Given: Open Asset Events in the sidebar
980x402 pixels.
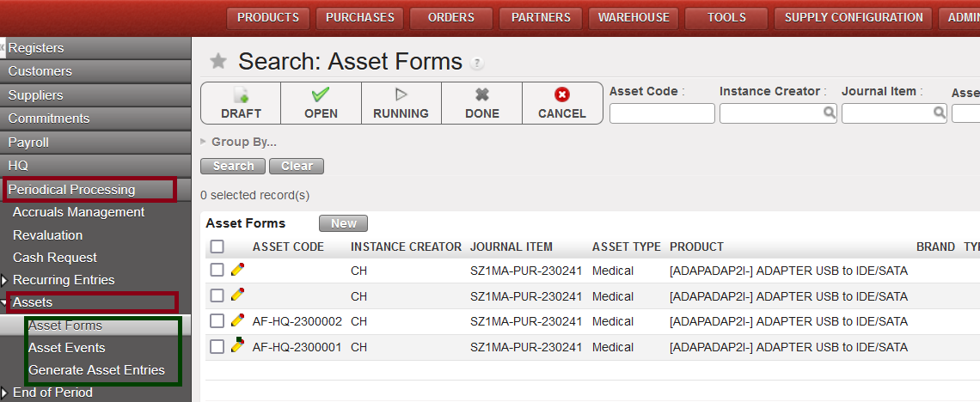Looking at the screenshot, I should point(67,348).
